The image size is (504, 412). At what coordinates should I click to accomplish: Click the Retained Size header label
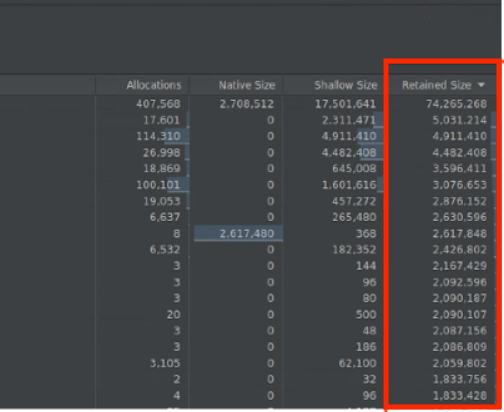(437, 85)
